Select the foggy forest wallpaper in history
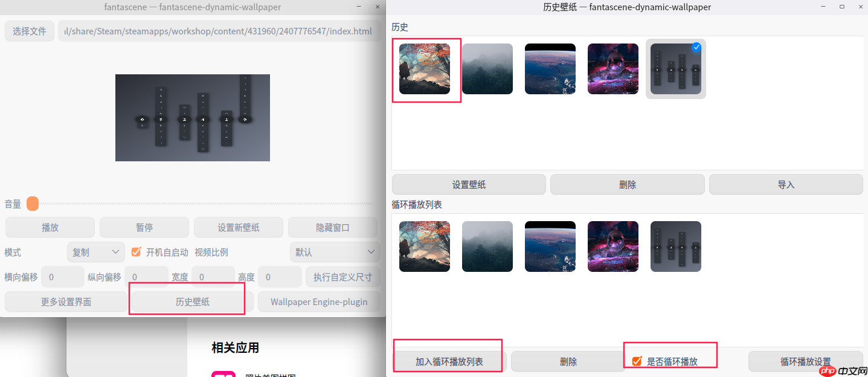This screenshot has width=868, height=377. (487, 69)
